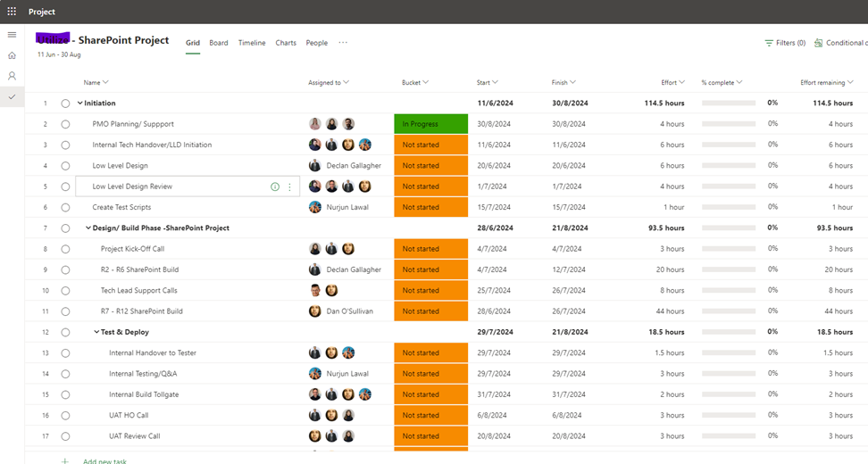Click assignee avatars for Internal Build Tollgate
This screenshot has height=464, width=868.
[340, 394]
